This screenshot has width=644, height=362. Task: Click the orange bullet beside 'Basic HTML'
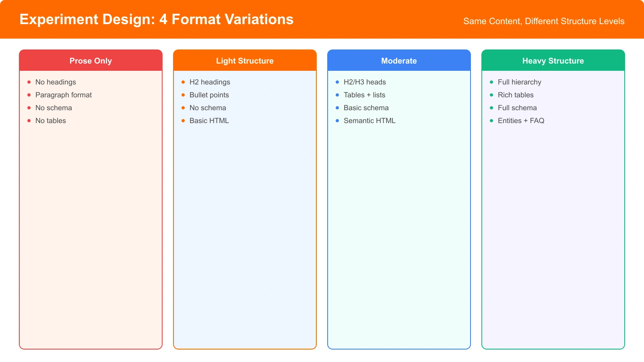tap(183, 121)
